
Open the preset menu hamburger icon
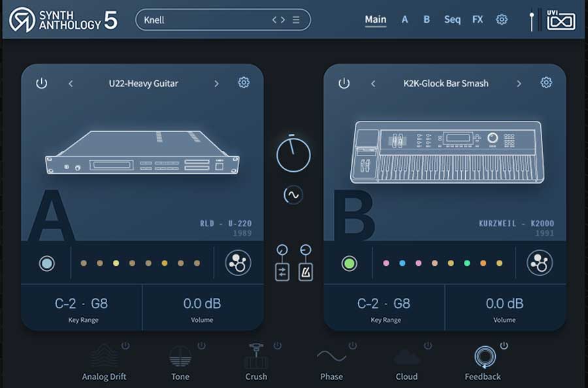click(296, 20)
